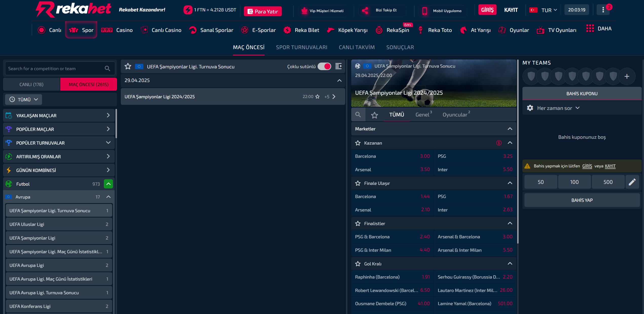The height and width of the screenshot is (314, 644).
Task: Open YAKLAŞAN MAÇLAR section
Action: [x=59, y=115]
